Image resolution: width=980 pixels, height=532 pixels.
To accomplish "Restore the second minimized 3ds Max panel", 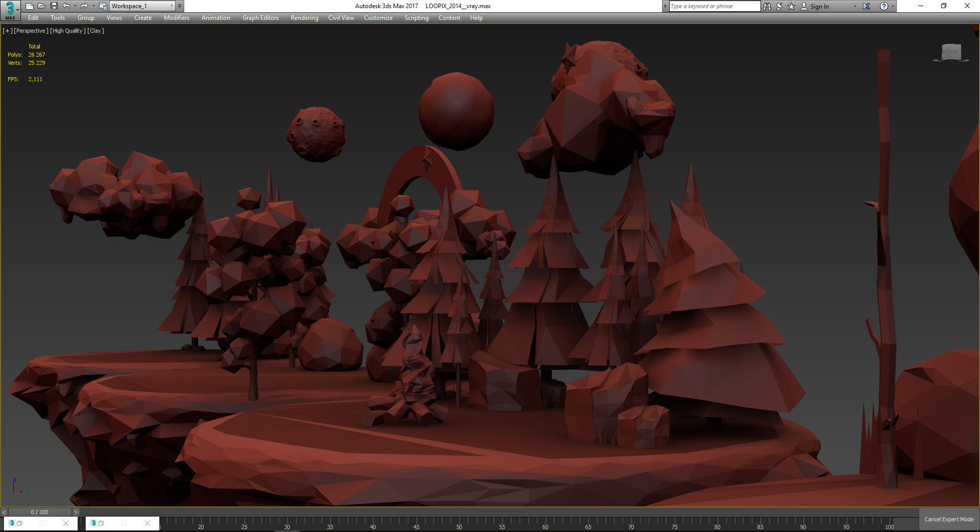I will [101, 523].
